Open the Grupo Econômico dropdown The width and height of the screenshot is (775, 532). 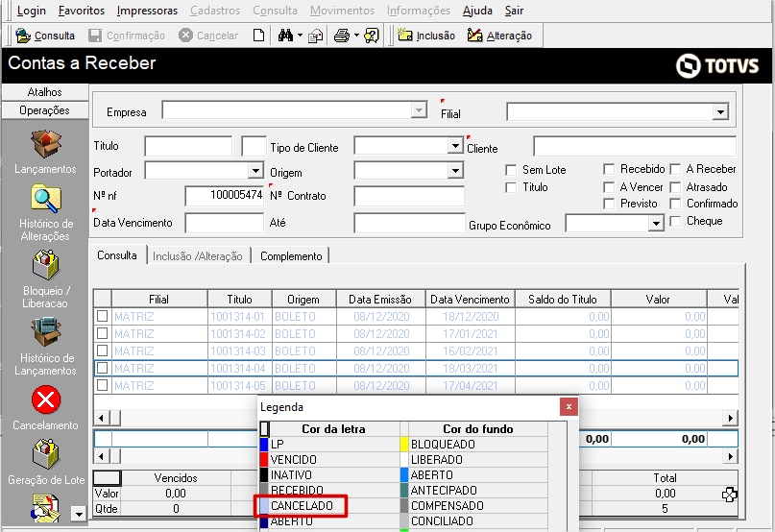656,224
